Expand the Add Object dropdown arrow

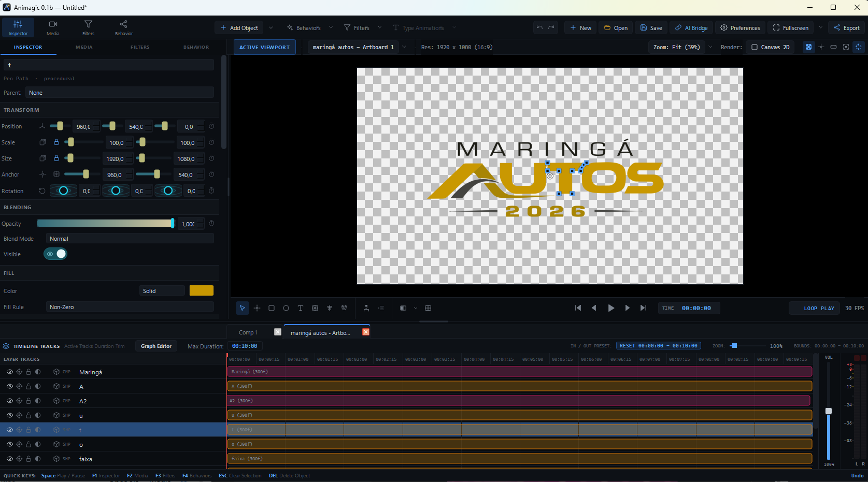pyautogui.click(x=271, y=28)
